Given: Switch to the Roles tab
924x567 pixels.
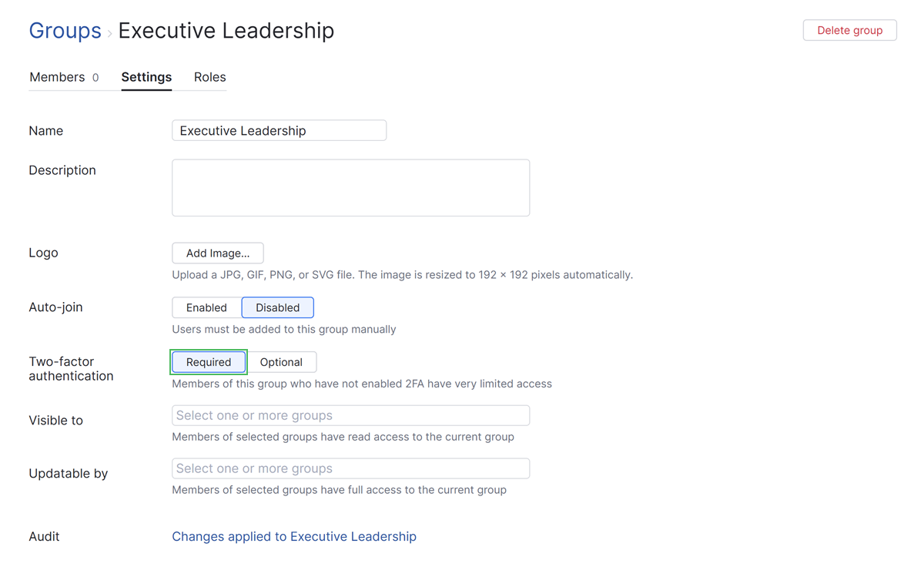Looking at the screenshot, I should point(209,77).
